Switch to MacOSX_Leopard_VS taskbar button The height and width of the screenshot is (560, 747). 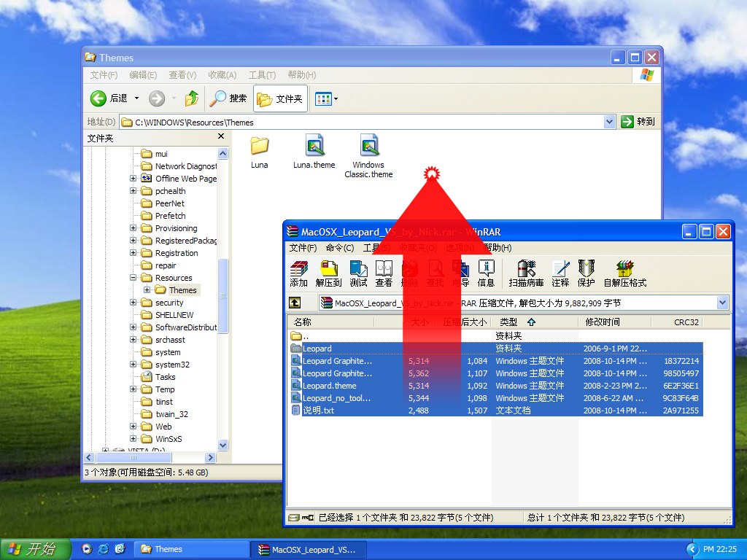pyautogui.click(x=309, y=550)
